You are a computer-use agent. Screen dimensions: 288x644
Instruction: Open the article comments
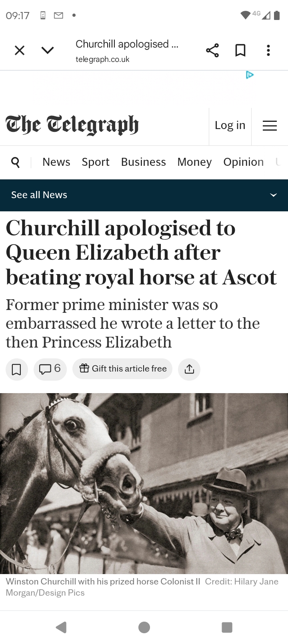pyautogui.click(x=50, y=369)
